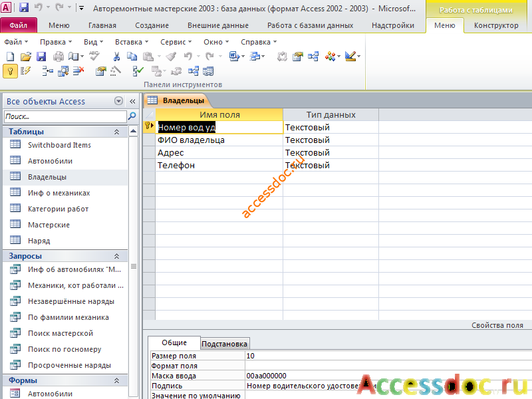
Task: Click the Cut scissors icon
Action: 116,57
